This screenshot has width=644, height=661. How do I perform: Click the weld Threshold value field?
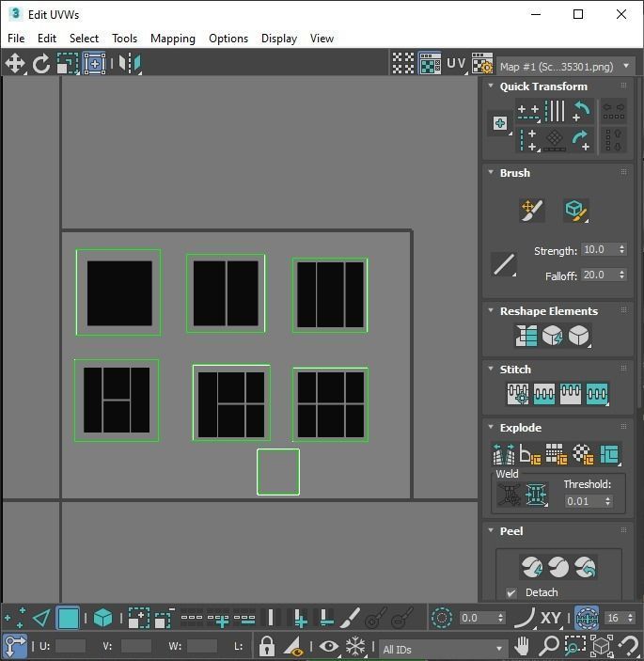pos(584,501)
